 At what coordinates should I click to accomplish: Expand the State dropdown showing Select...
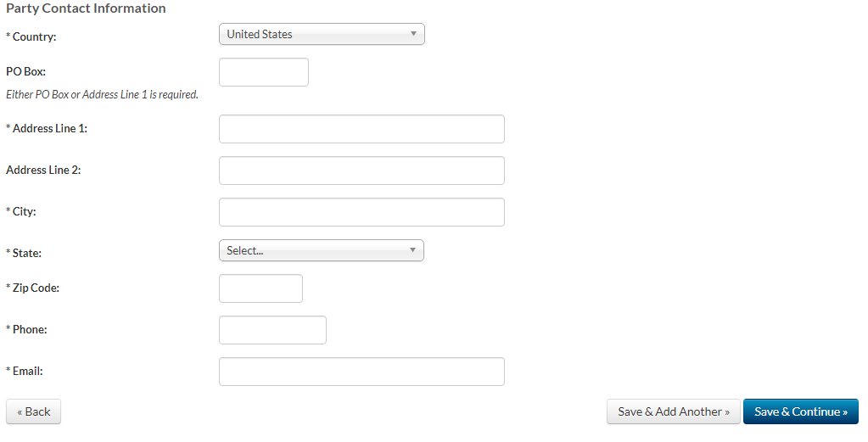point(321,250)
